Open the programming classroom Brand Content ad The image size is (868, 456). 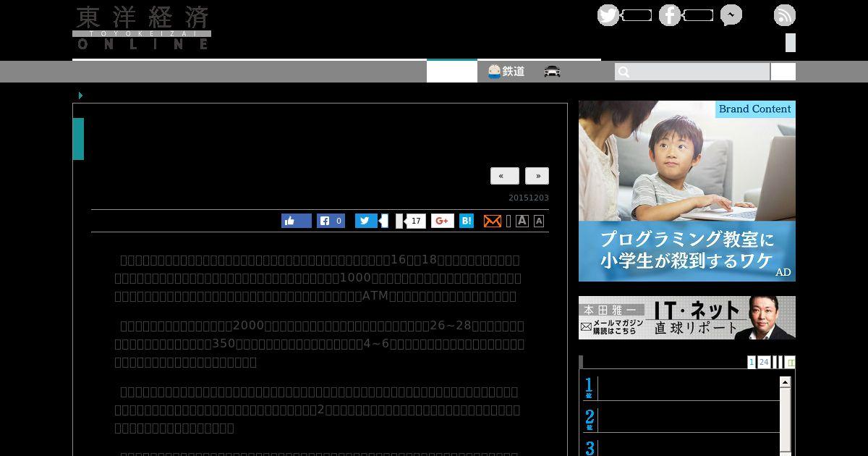coord(687,191)
